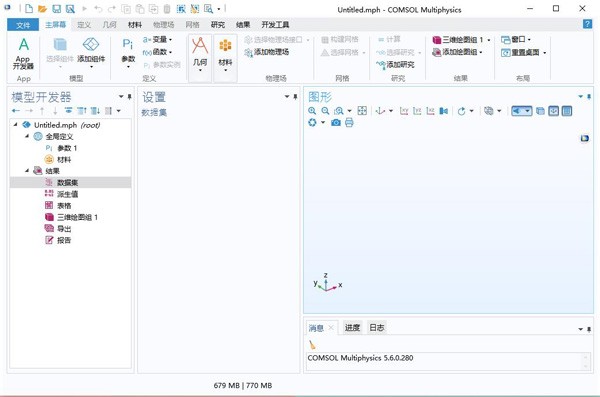Switch to the 主屏幕 ribbon tab
600x397 pixels.
[x=55, y=25]
